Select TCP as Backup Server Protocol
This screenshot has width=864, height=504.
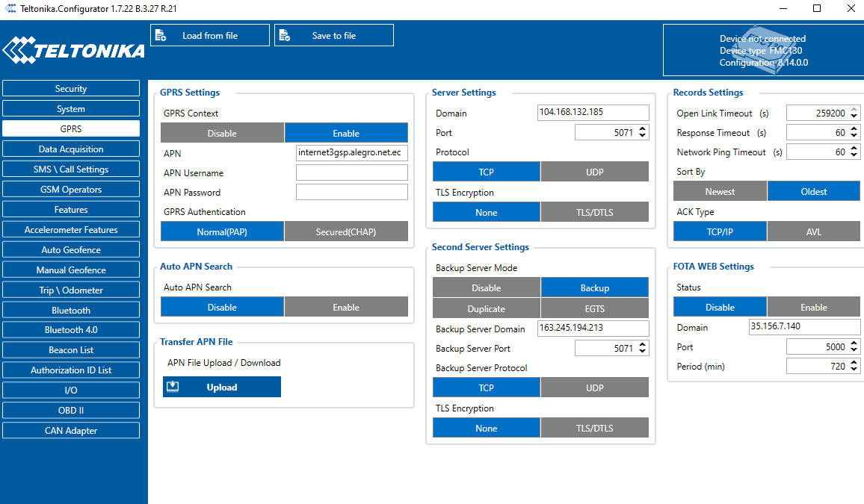click(x=486, y=388)
